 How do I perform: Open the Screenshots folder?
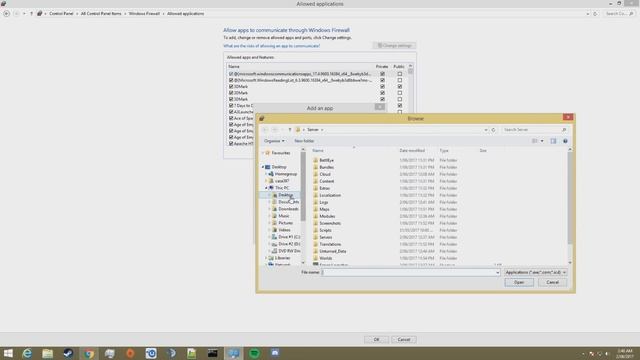click(x=329, y=223)
